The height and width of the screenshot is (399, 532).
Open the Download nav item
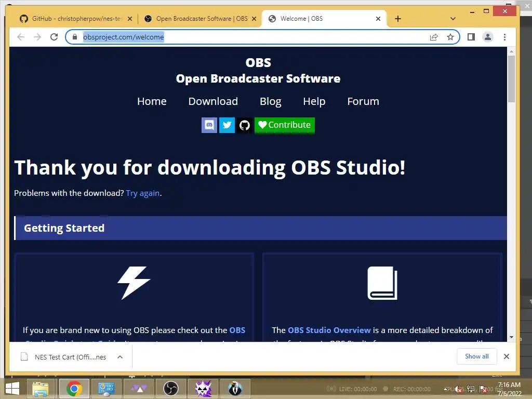click(x=213, y=101)
